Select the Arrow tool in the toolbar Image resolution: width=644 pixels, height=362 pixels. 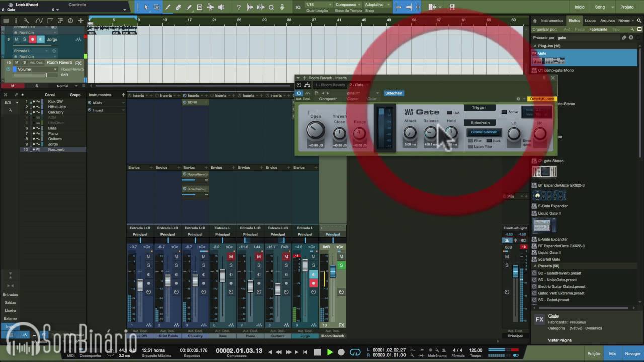click(146, 7)
